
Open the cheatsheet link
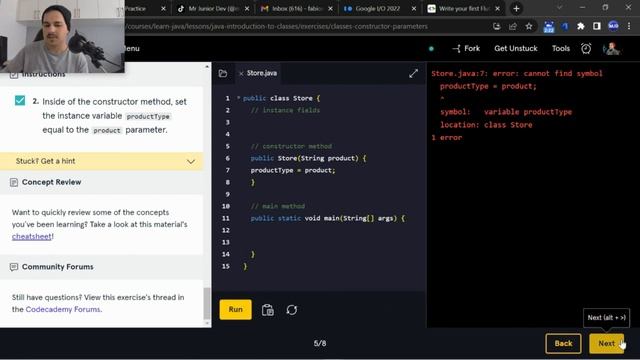tap(31, 236)
